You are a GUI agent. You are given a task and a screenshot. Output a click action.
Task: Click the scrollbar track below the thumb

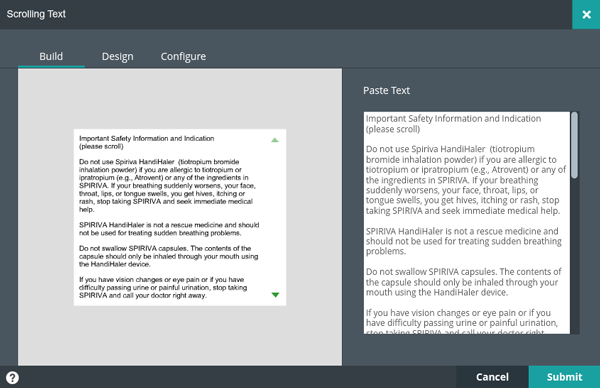(x=574, y=256)
